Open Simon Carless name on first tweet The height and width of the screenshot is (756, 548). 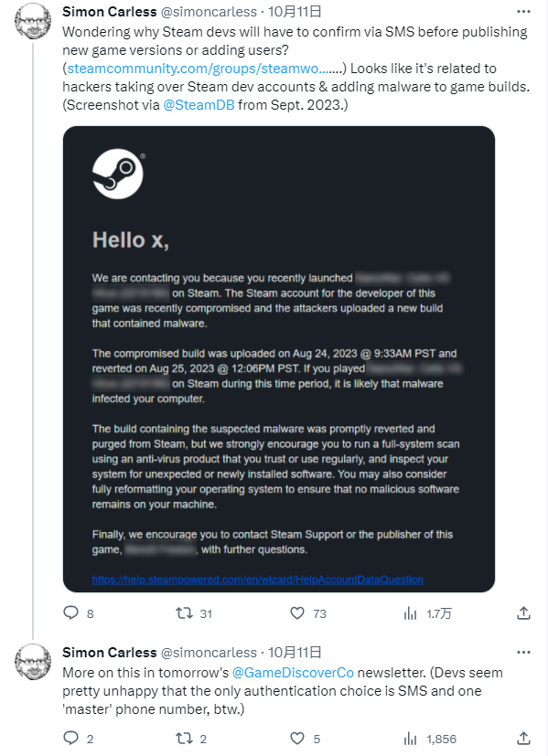pyautogui.click(x=110, y=12)
